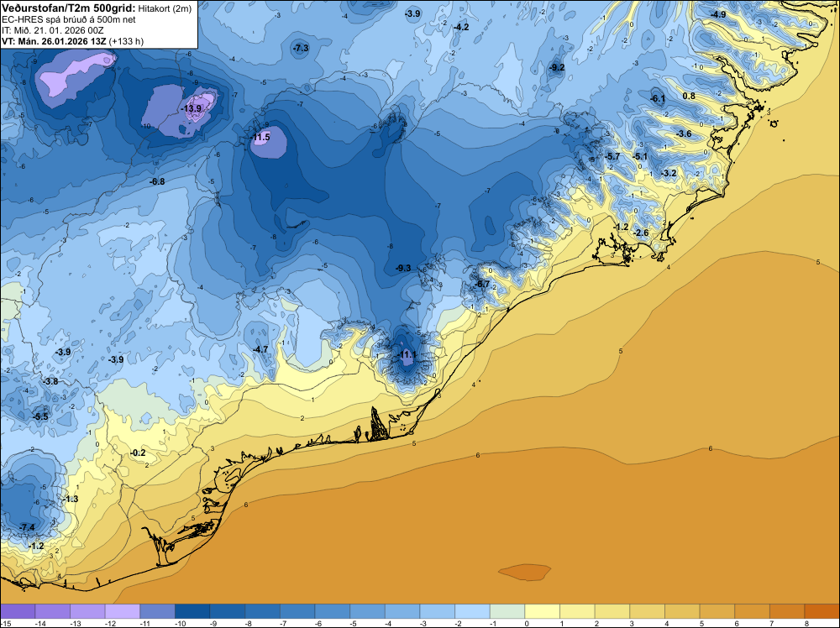Click the -4.2 temperature label

[460, 28]
